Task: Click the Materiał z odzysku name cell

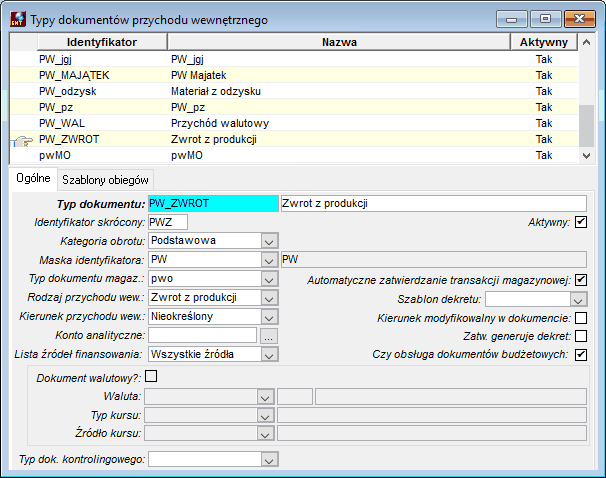Action: coord(216,91)
